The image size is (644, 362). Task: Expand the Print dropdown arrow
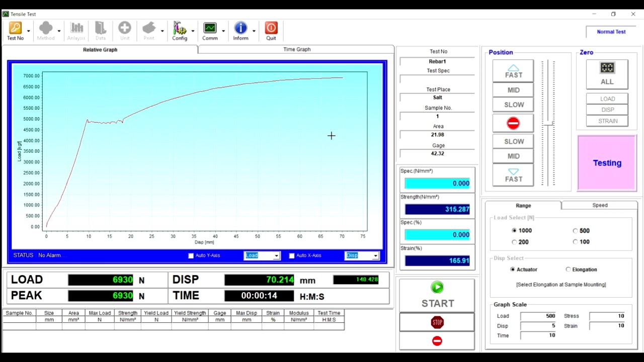pyautogui.click(x=162, y=31)
